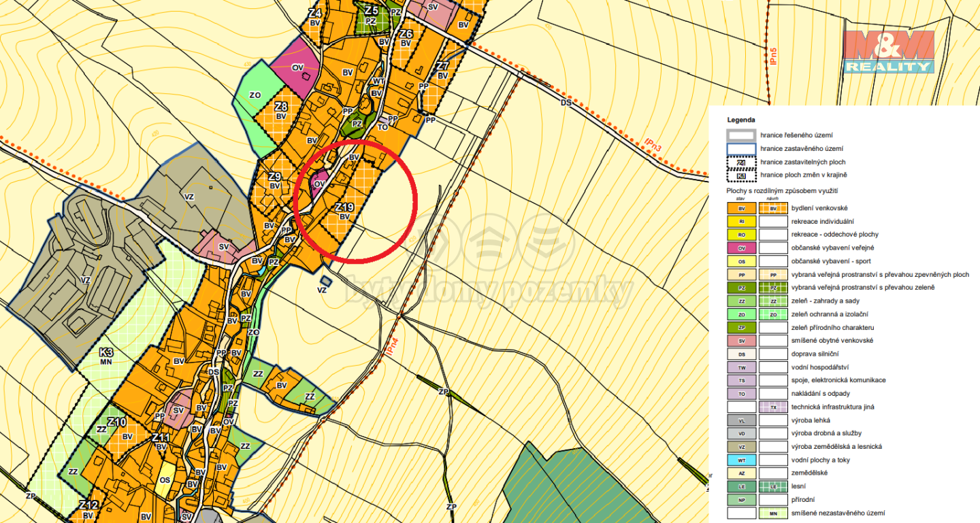Select the grey VL legend swatch
This screenshot has width=980, height=523.
(x=742, y=420)
